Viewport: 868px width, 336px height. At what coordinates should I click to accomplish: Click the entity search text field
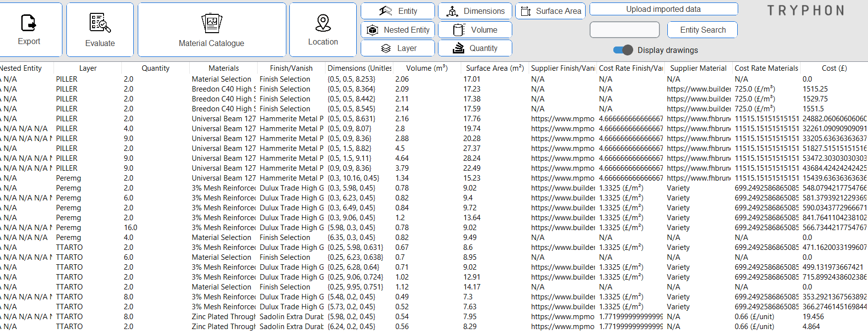click(x=624, y=30)
